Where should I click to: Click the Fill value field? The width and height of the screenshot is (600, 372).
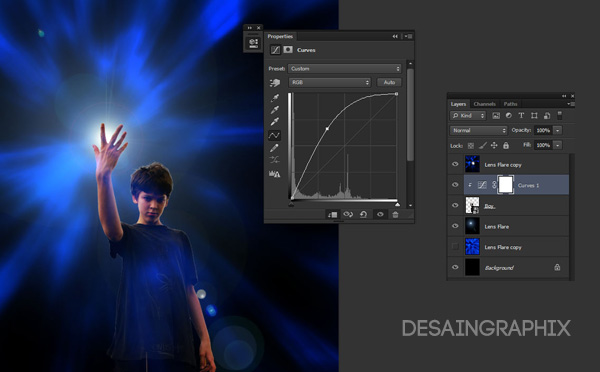click(x=543, y=145)
